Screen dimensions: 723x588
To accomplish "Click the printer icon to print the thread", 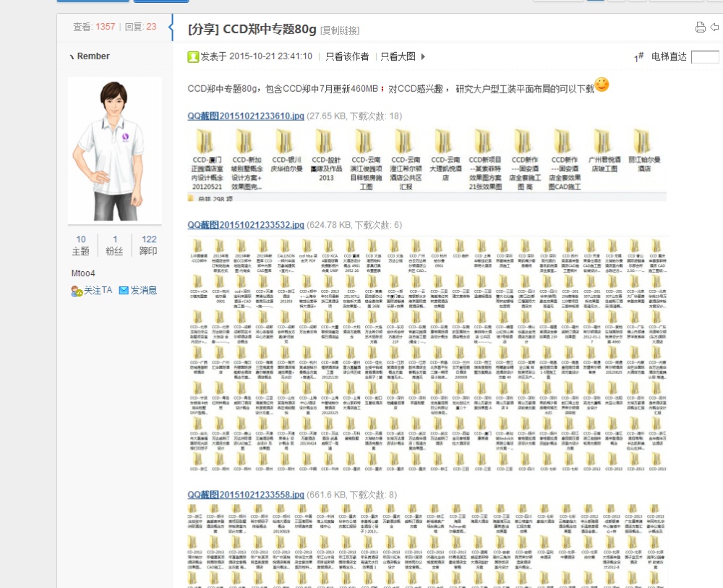I will pos(699,26).
